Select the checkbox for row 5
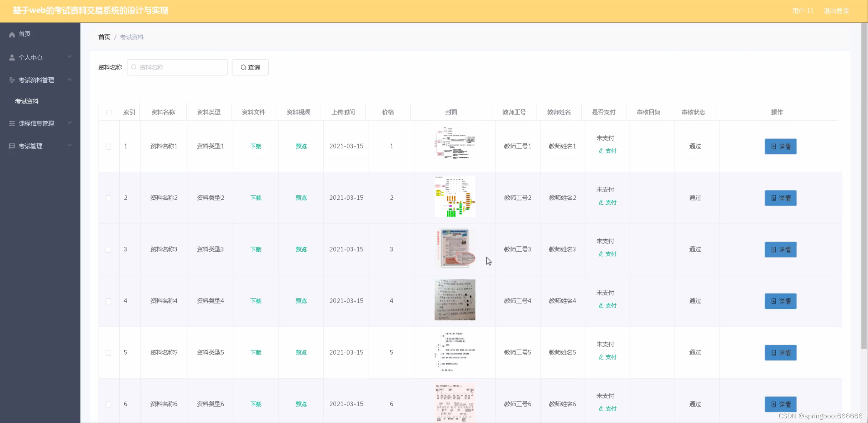Screen dimensions: 868x423 pyautogui.click(x=109, y=353)
